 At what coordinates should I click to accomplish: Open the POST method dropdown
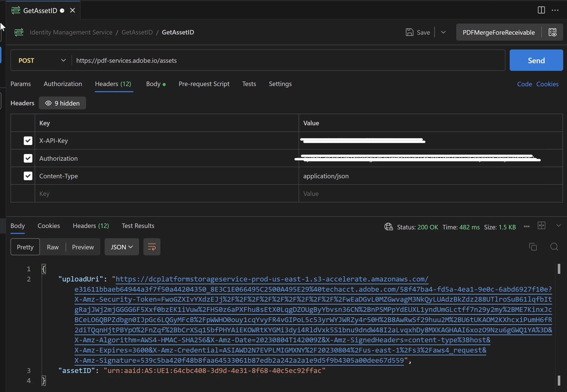click(x=42, y=60)
